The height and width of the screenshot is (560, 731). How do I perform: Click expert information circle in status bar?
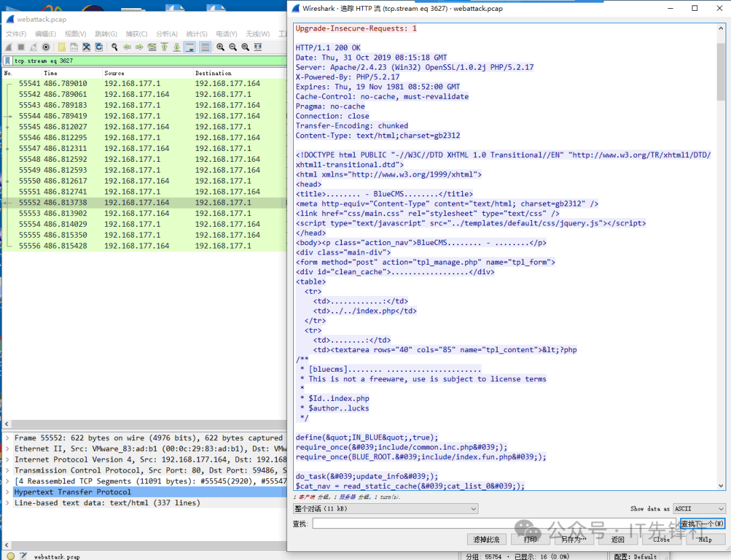tap(10, 556)
